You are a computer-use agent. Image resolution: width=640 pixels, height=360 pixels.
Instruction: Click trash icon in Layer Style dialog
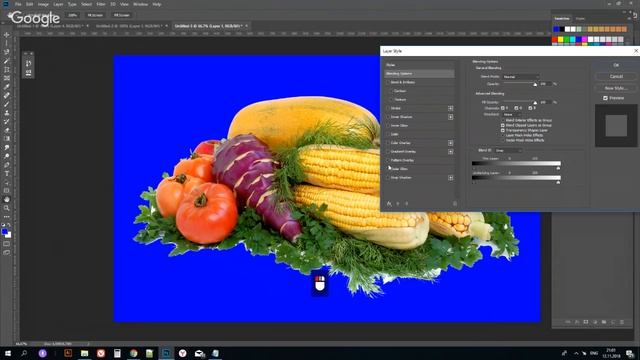[x=455, y=203]
